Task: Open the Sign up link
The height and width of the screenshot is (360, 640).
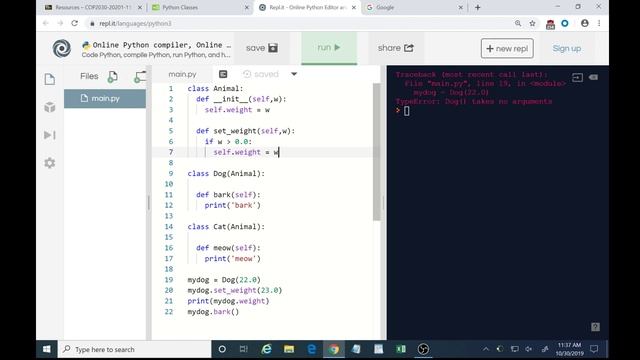Action: click(x=567, y=49)
